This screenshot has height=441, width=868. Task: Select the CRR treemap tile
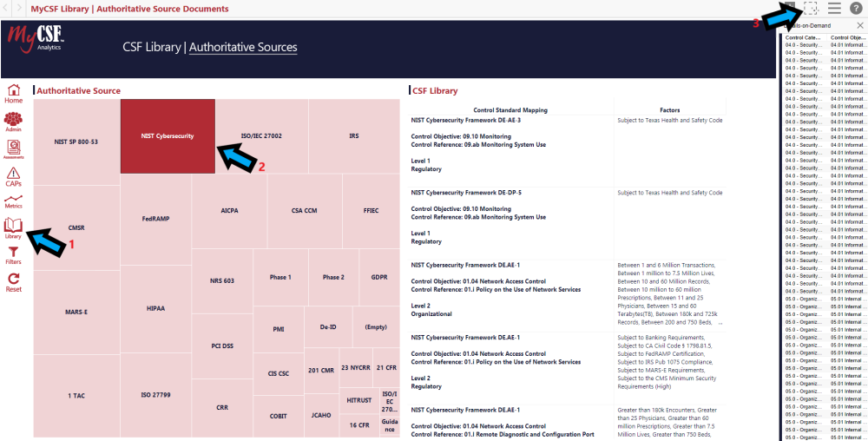click(x=222, y=408)
